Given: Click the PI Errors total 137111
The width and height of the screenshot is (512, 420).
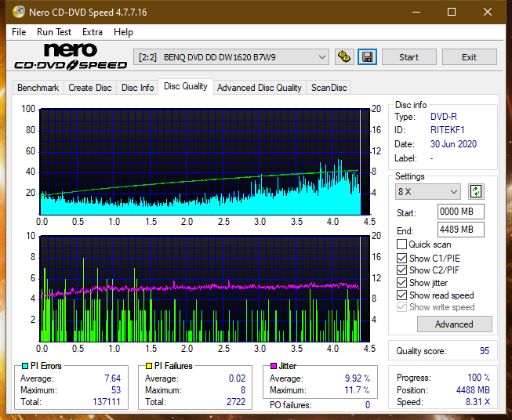Looking at the screenshot, I should click(x=107, y=402).
